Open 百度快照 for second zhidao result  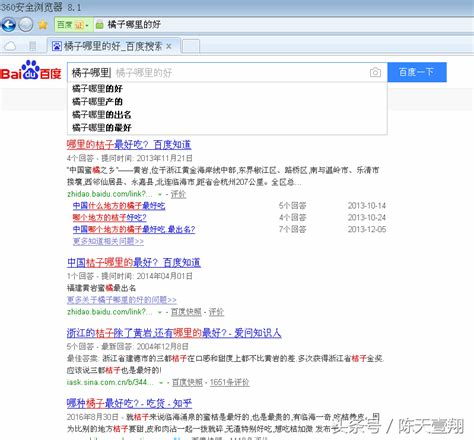186,312
